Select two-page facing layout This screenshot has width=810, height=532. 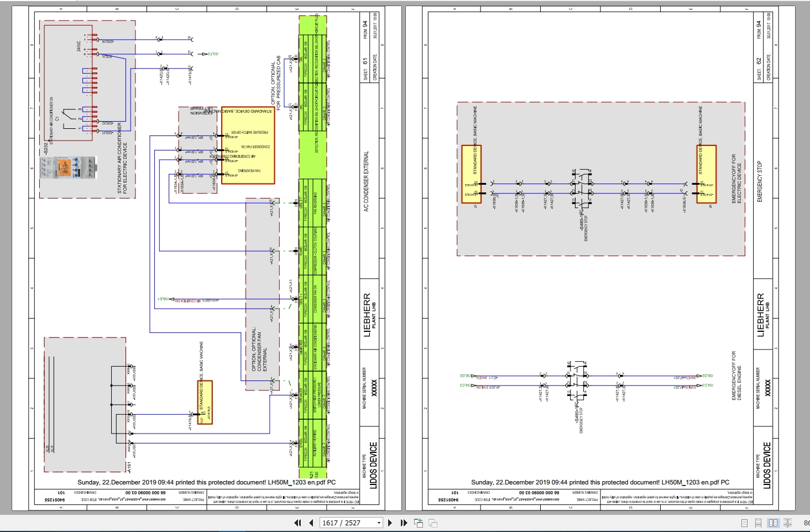773,523
